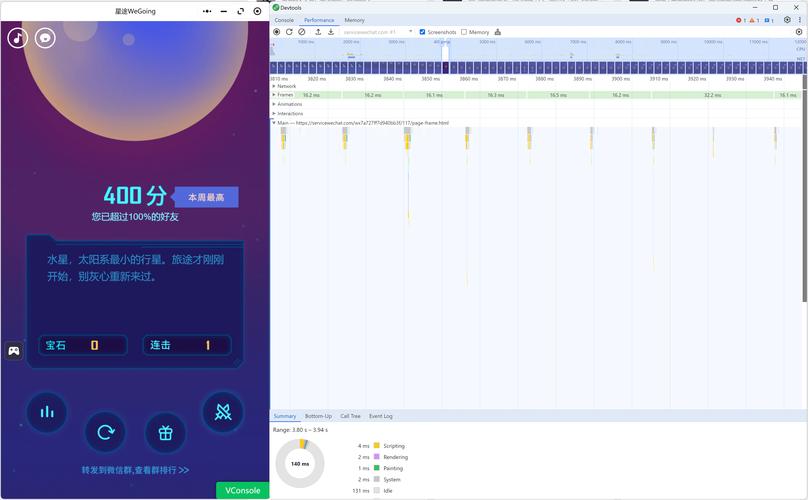Select the Performance tab
Image resolution: width=808 pixels, height=500 pixels.
pos(319,20)
